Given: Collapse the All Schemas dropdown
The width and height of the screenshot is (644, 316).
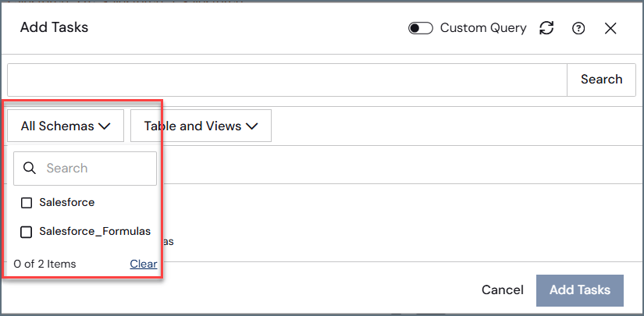Looking at the screenshot, I should click(66, 126).
